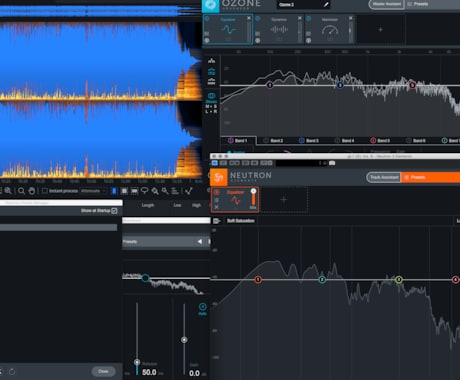Viewport: 460px width, 380px height.
Task: Open the Band 1 tab in Ozone
Action: point(238,141)
